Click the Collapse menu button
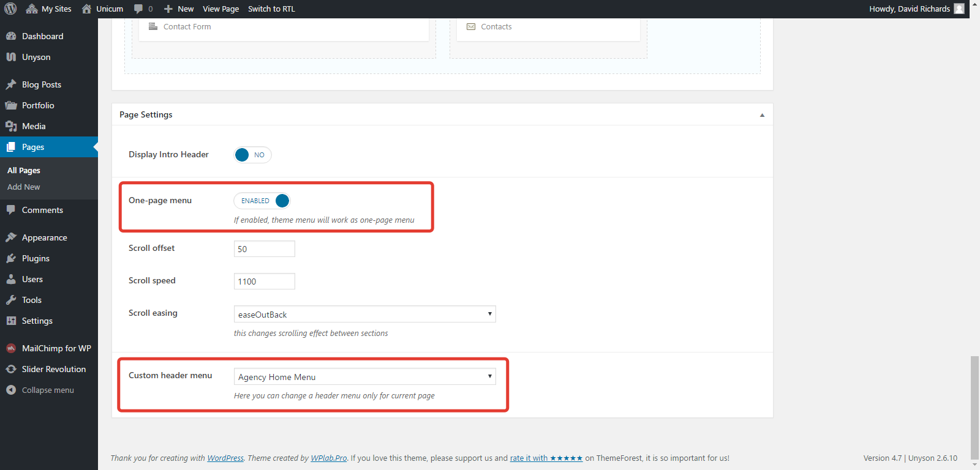 point(49,390)
